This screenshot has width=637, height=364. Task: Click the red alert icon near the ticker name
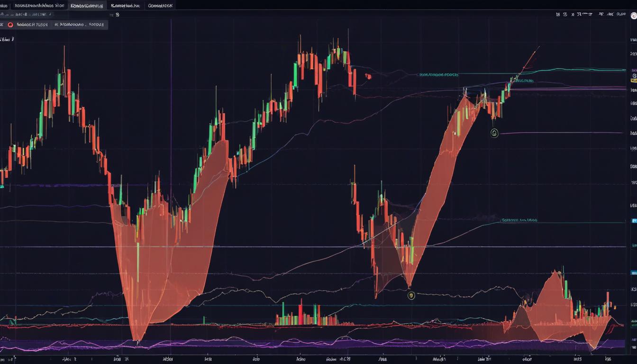[9, 25]
